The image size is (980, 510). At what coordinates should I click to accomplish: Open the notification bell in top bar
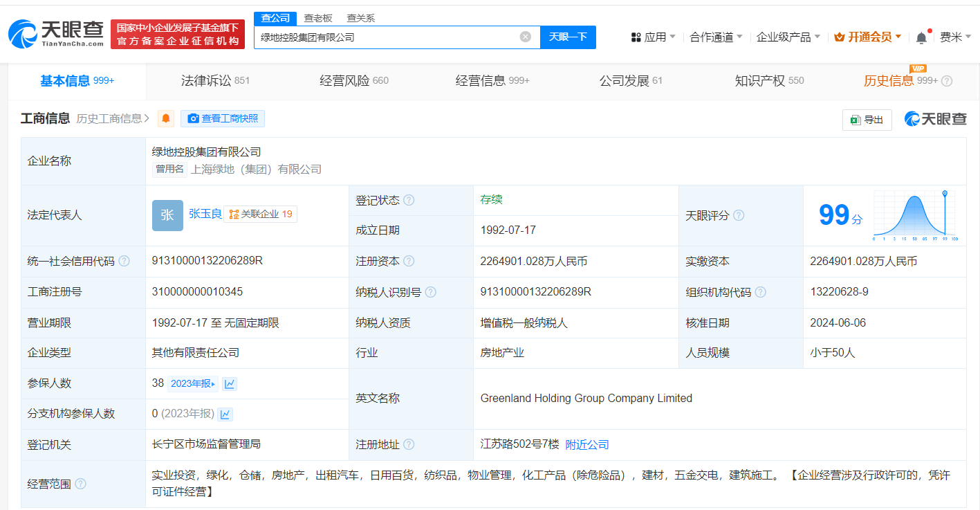tap(921, 37)
